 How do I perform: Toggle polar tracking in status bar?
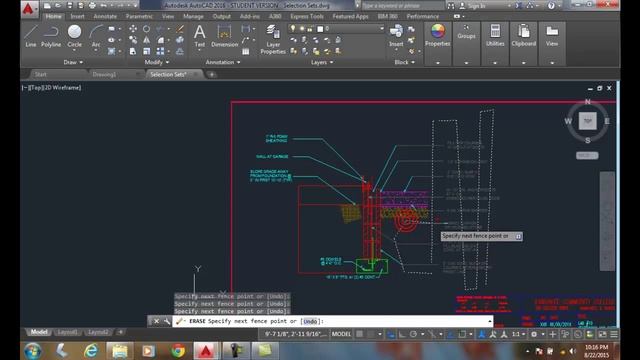[x=413, y=334]
